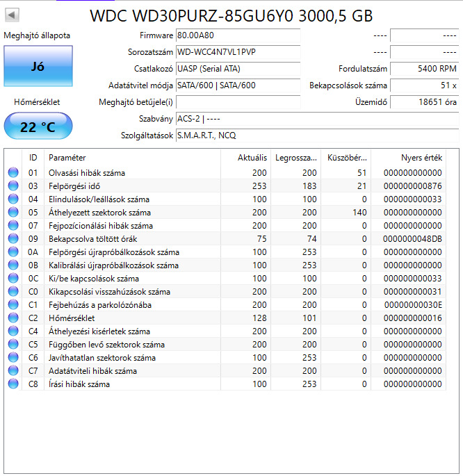Screen dimensions: 463x476
Task: Click the 22 °C temperature button
Action: tap(38, 126)
